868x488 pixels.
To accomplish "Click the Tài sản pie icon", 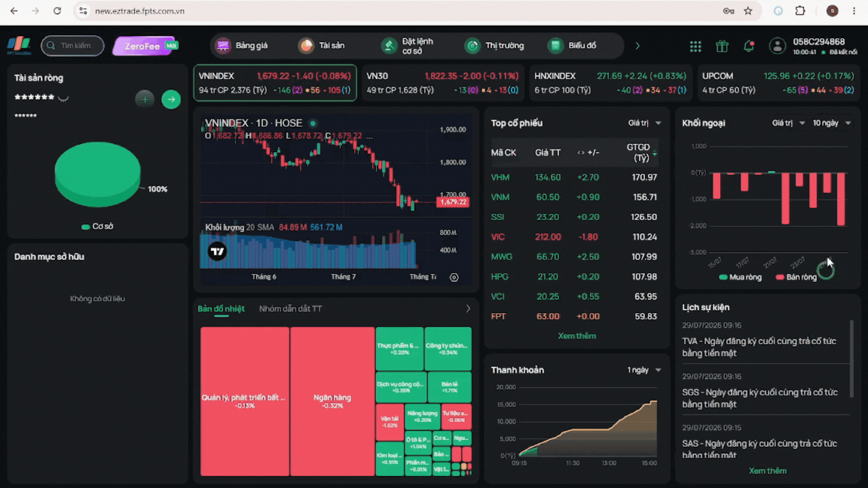I will tap(306, 46).
